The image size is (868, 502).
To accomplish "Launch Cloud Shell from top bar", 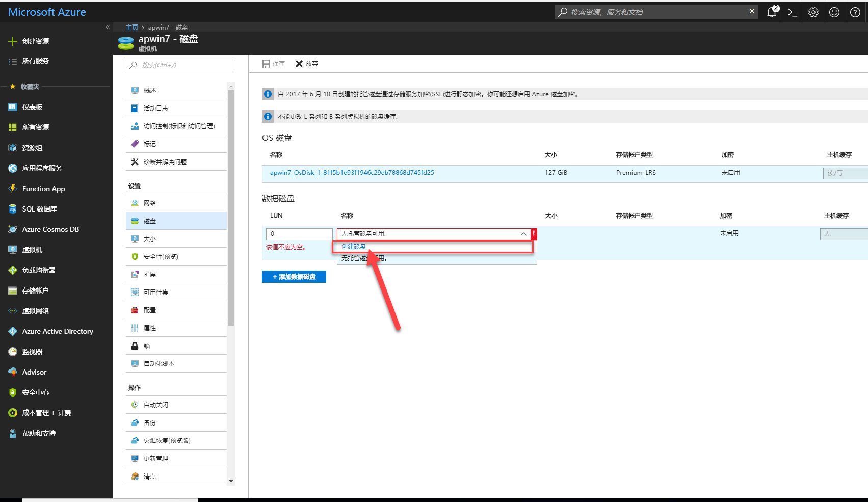I will click(x=792, y=12).
